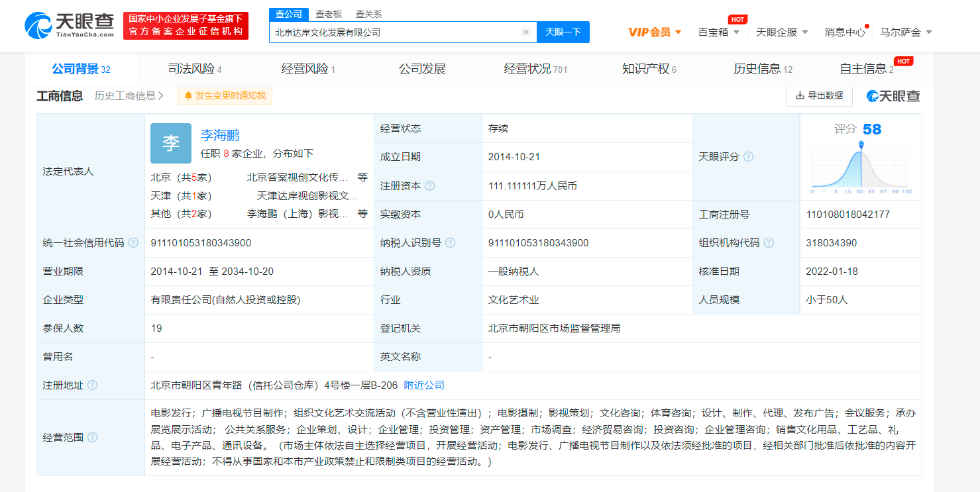Click 北京市朝阳区市场监督管理局 registration authority text
Image resolution: width=980 pixels, height=492 pixels.
tap(554, 328)
